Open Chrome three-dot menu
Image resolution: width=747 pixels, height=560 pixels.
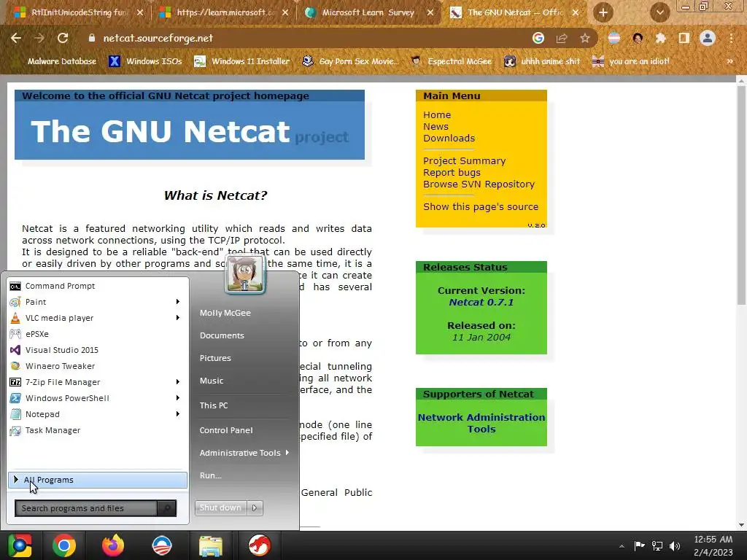731,38
